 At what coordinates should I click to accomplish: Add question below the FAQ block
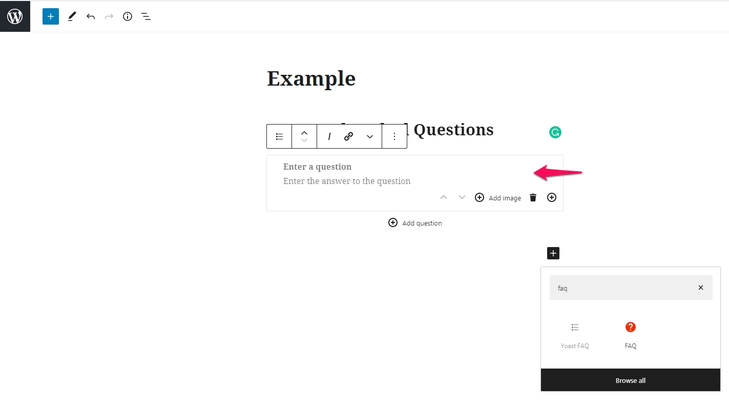[415, 223]
